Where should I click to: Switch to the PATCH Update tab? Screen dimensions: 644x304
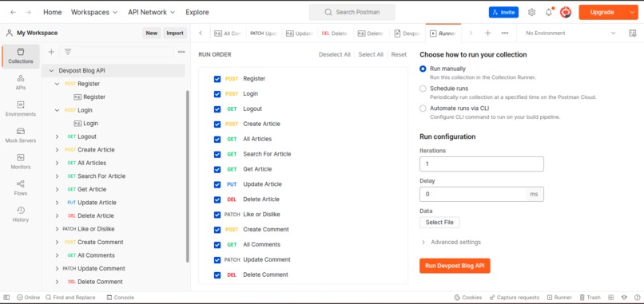pos(263,34)
